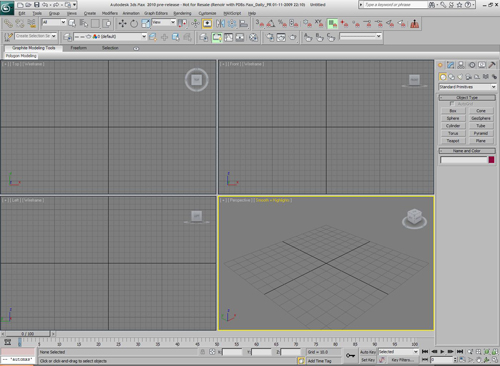The image size is (500, 366).
Task: Toggle Set Key mode
Action: pyautogui.click(x=368, y=360)
